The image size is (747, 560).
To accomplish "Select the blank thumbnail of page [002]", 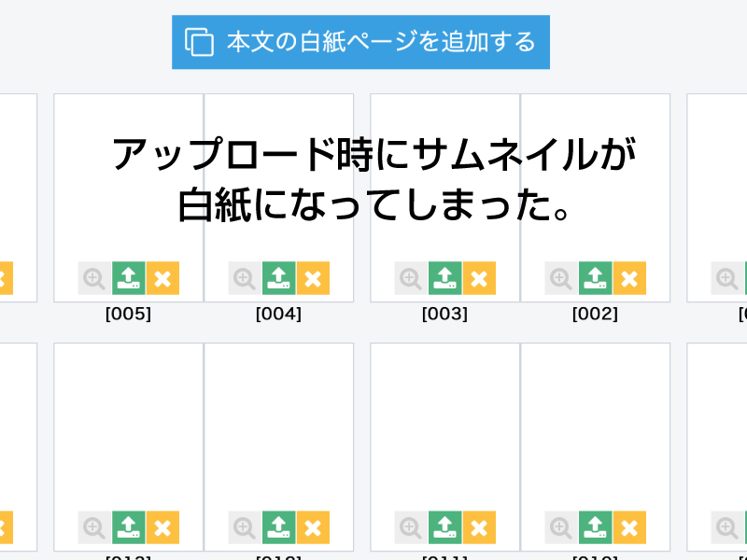I will (596, 198).
